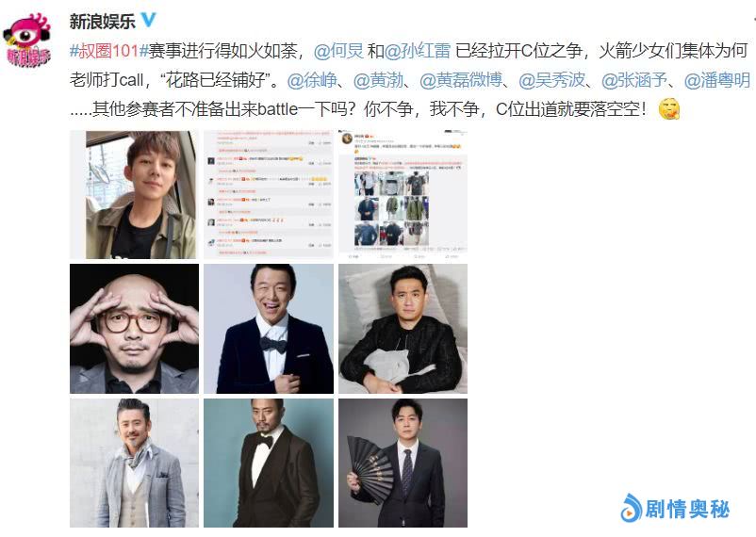Open photo of man holding black fan

coord(403,463)
